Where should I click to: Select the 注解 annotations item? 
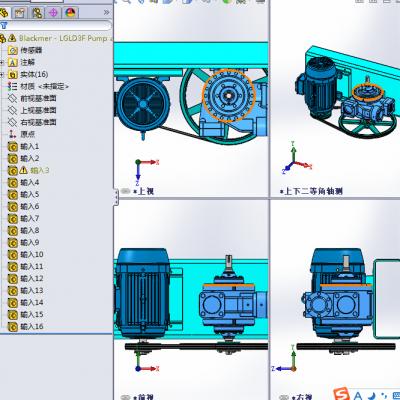(x=27, y=62)
